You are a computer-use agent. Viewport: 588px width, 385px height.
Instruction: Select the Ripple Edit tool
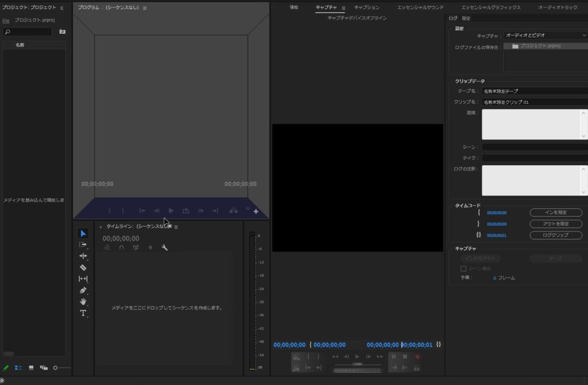coord(83,256)
